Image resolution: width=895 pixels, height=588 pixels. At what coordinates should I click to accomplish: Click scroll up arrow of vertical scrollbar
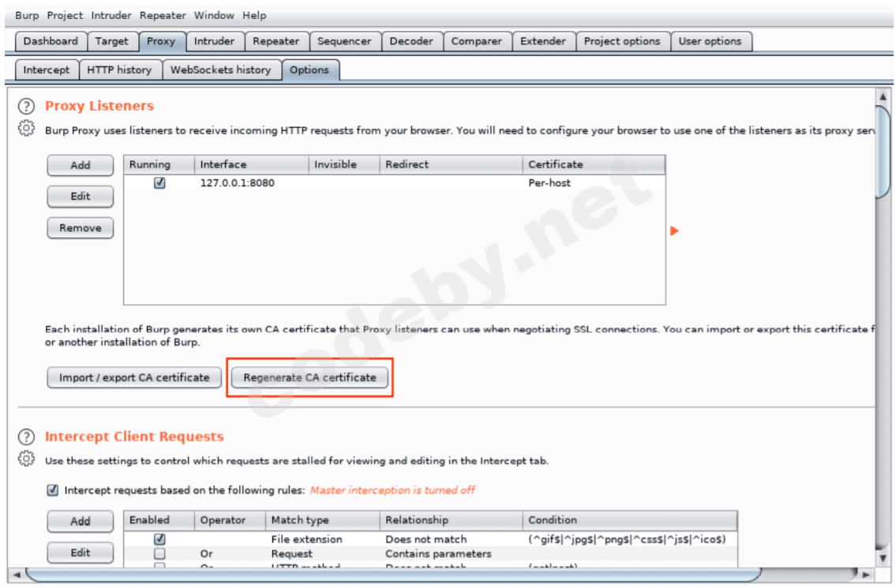point(883,97)
